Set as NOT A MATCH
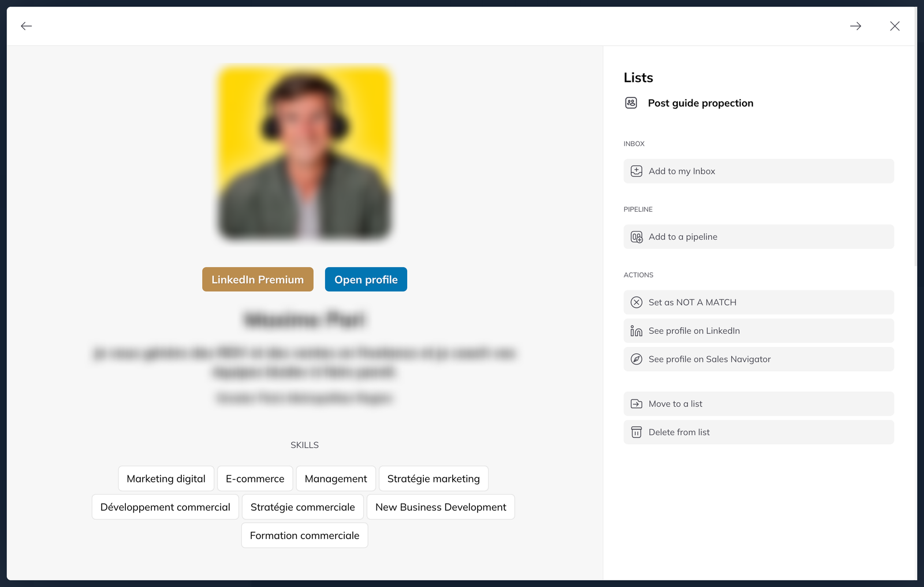This screenshot has height=587, width=924. (x=759, y=302)
